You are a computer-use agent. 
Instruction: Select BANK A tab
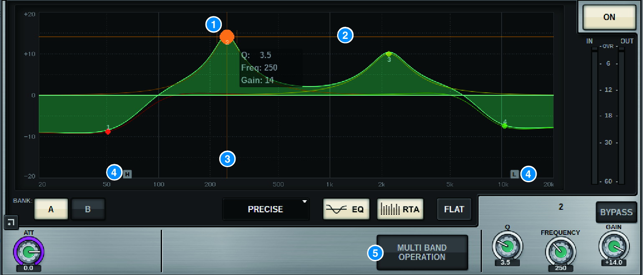[x=51, y=209]
